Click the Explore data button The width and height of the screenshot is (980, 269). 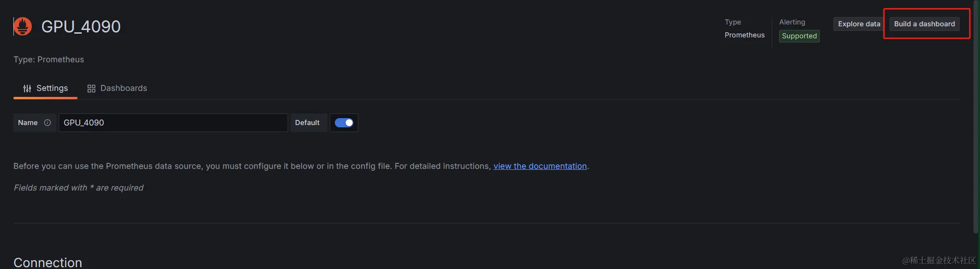tap(859, 24)
